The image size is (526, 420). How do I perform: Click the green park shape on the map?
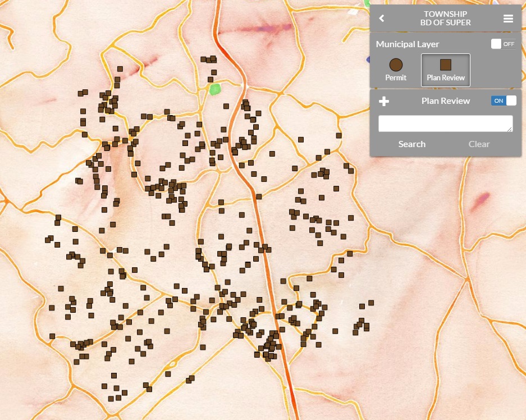point(214,89)
